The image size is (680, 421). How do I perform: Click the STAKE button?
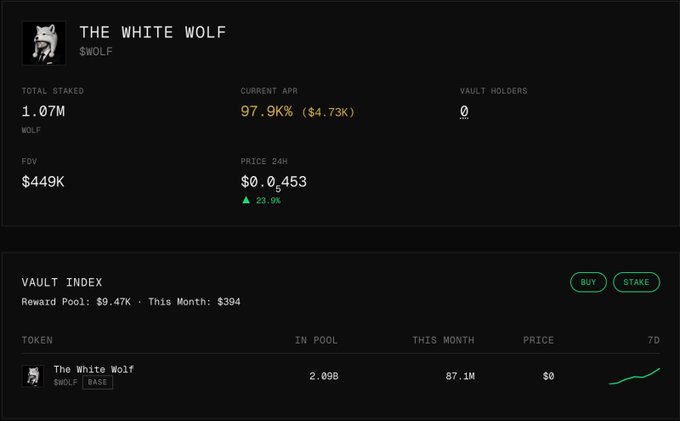pos(636,282)
